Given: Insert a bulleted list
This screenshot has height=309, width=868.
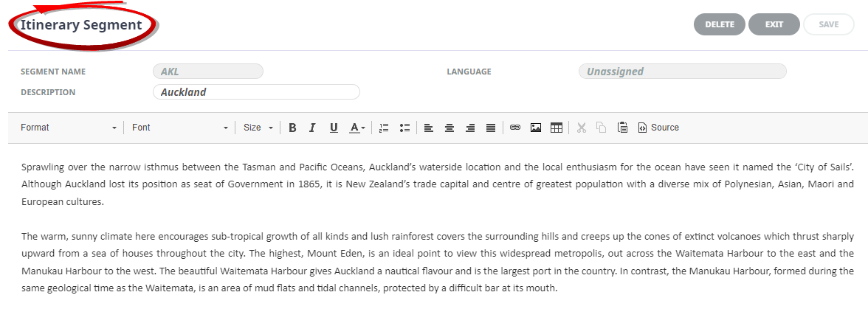Looking at the screenshot, I should (404, 128).
